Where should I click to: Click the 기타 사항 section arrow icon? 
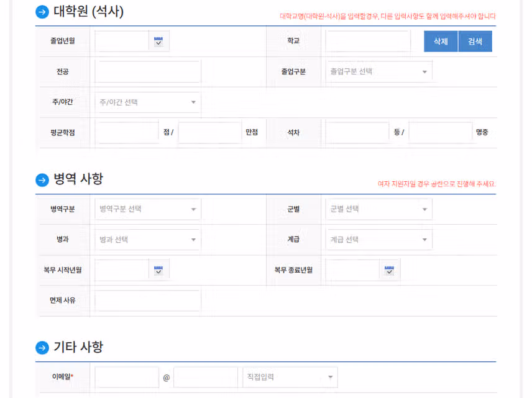point(42,348)
